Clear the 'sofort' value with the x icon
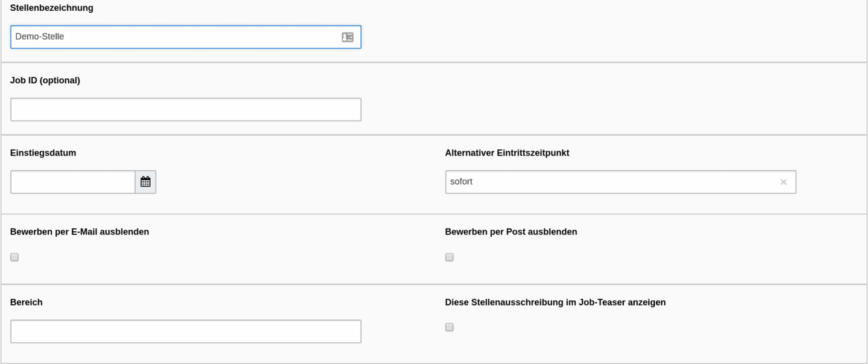Viewport: 868px width, 364px height. click(x=784, y=182)
